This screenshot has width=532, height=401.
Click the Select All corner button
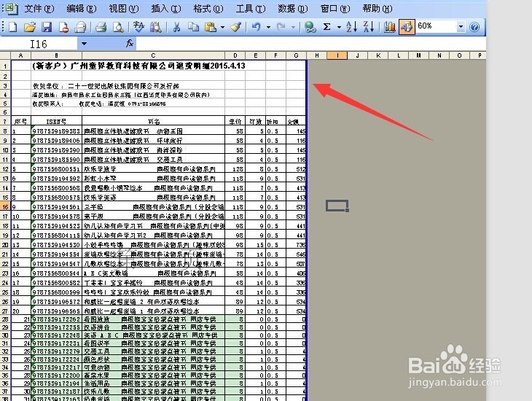coord(5,55)
